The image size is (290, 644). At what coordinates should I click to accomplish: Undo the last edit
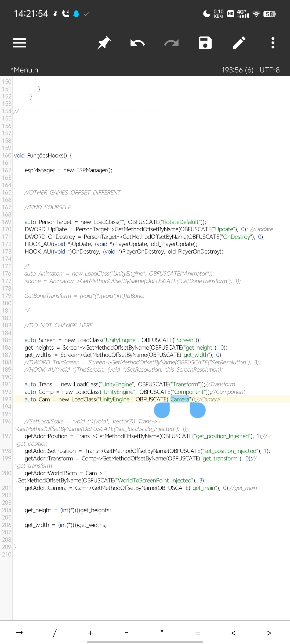[x=137, y=43]
